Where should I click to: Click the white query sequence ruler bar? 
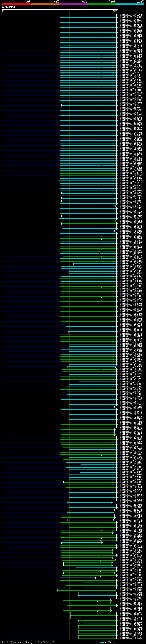coord(60,9)
